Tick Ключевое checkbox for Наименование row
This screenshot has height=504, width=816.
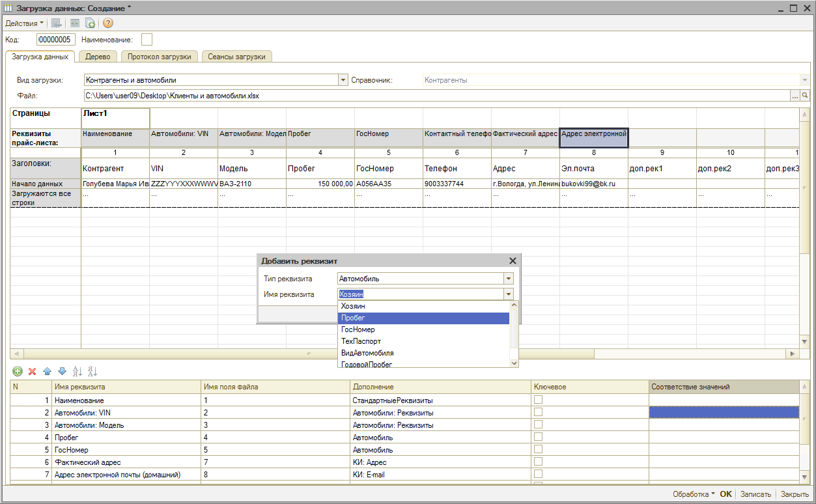click(538, 400)
